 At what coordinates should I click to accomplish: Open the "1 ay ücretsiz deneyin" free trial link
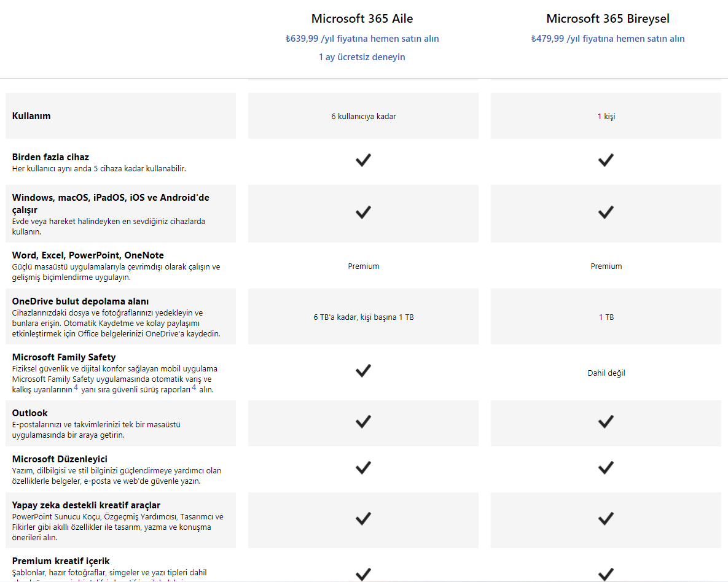coord(362,57)
